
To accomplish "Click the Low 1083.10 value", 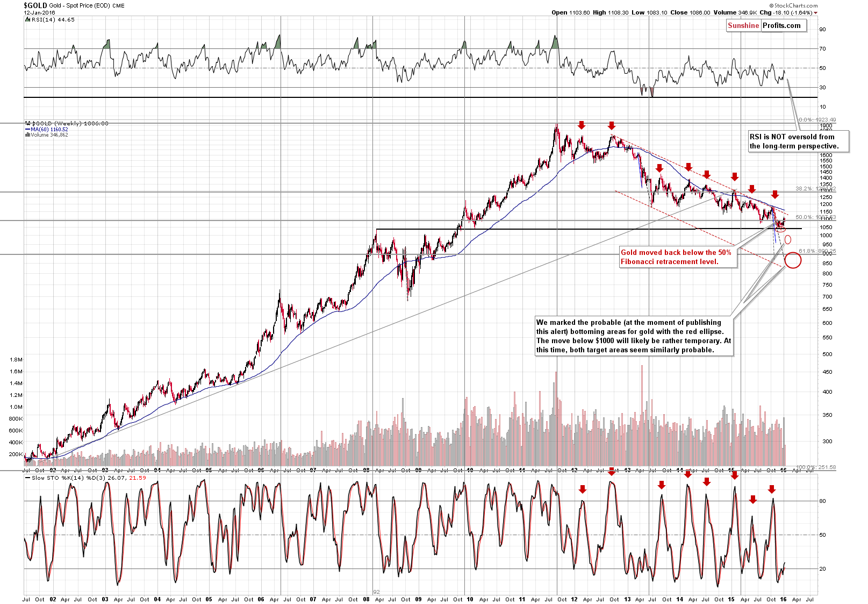I will [x=649, y=12].
